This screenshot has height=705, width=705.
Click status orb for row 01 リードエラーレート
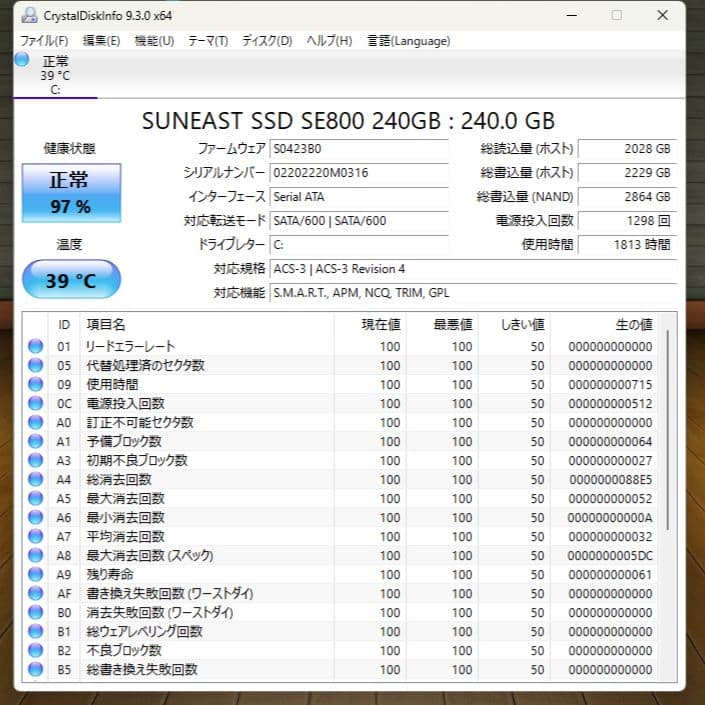(36, 346)
